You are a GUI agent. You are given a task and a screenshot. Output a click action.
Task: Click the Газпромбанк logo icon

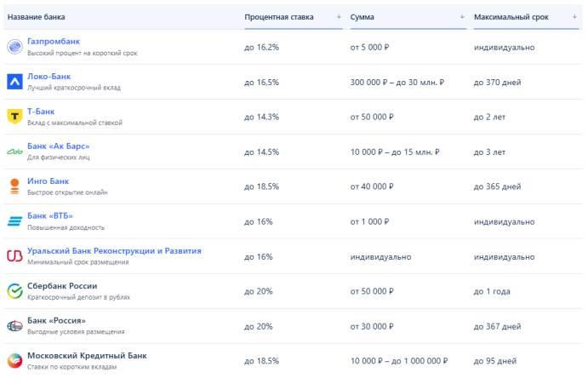(x=14, y=47)
